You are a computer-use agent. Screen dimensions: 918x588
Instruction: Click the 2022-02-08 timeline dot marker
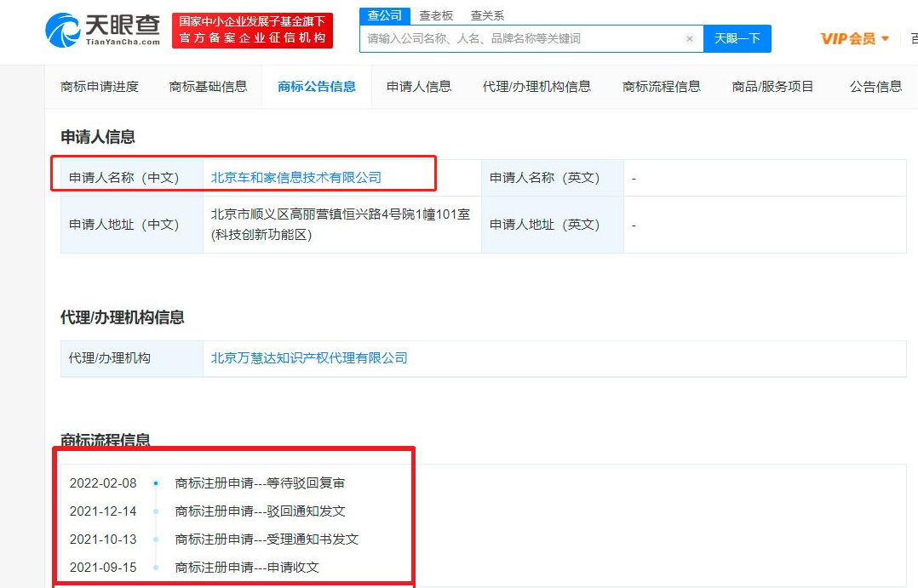(x=156, y=483)
